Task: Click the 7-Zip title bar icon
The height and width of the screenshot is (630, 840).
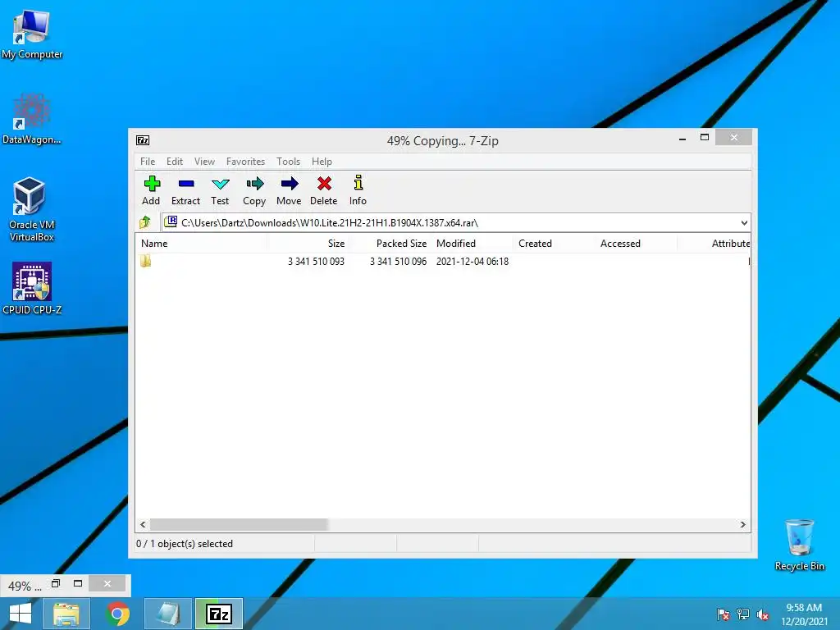Action: click(x=143, y=140)
